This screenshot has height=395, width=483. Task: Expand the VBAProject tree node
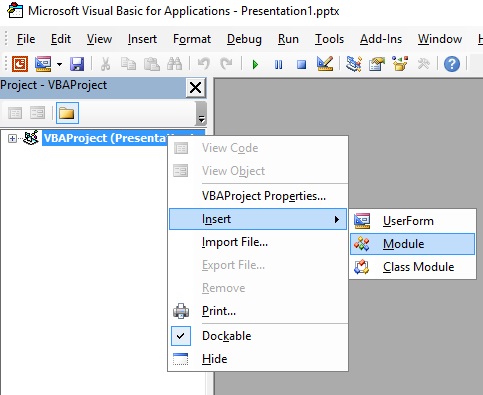click(x=12, y=138)
